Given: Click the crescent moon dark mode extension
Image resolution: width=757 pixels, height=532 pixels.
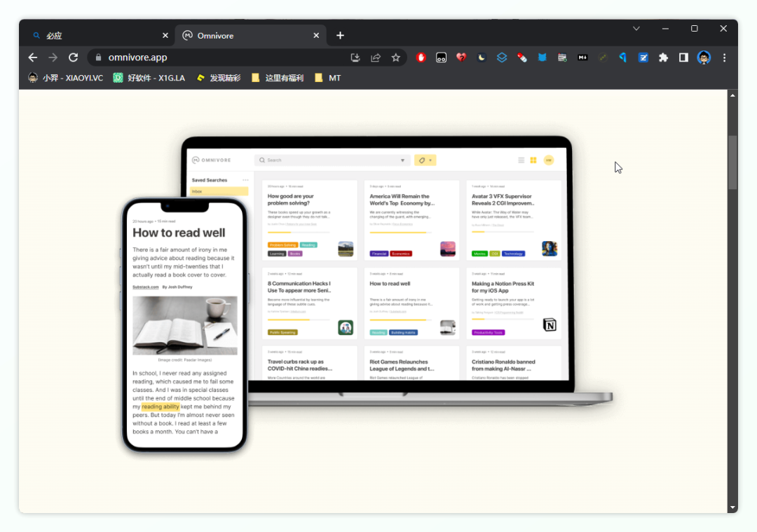Looking at the screenshot, I should 482,57.
